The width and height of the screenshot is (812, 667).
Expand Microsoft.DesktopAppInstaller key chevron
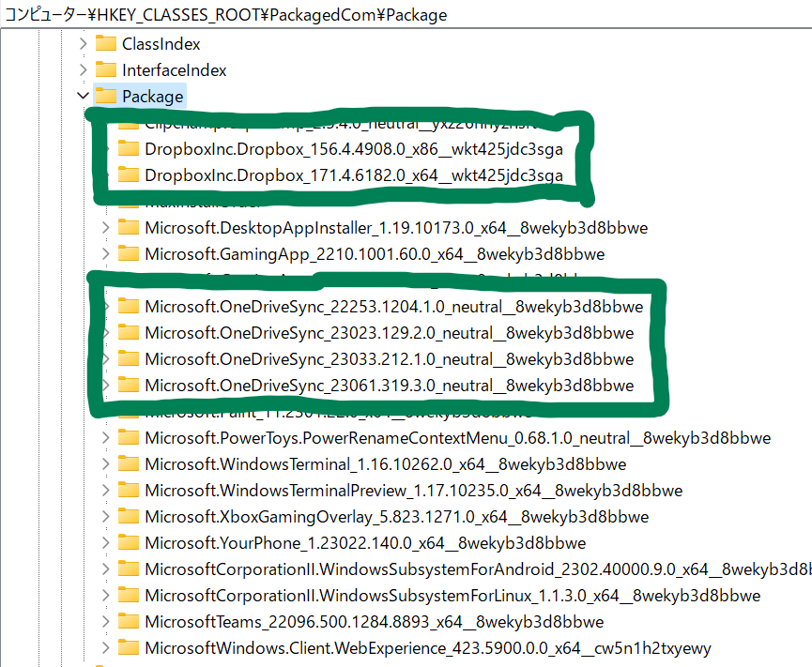coord(106,227)
